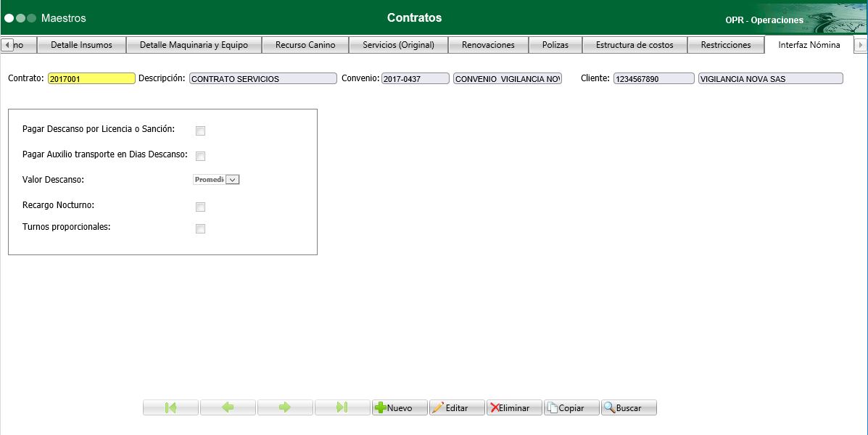The width and height of the screenshot is (868, 435).
Task: Click the Descripción field CONTRATO SERVICIOS
Action: (x=263, y=78)
